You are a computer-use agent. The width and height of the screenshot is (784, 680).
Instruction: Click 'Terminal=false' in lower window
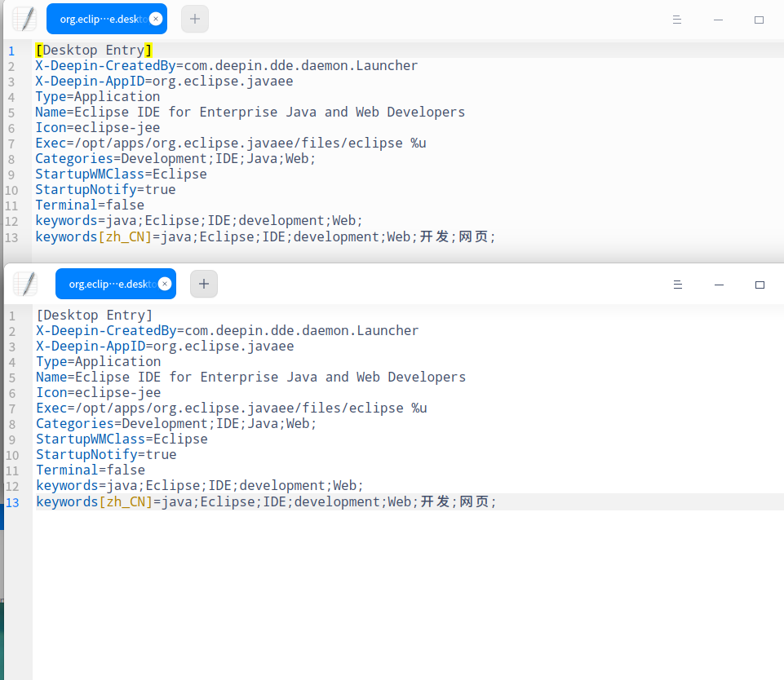tap(91, 470)
